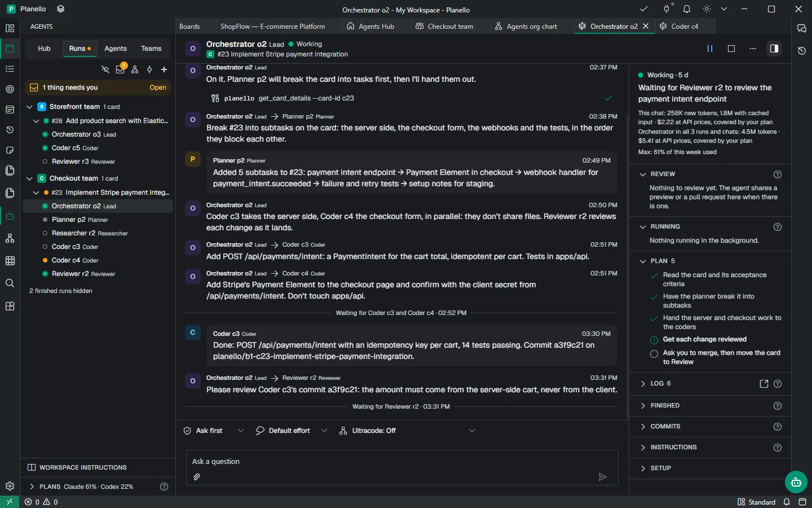The width and height of the screenshot is (812, 508).
Task: Click the plus icon to add a run
Action: pyautogui.click(x=164, y=69)
